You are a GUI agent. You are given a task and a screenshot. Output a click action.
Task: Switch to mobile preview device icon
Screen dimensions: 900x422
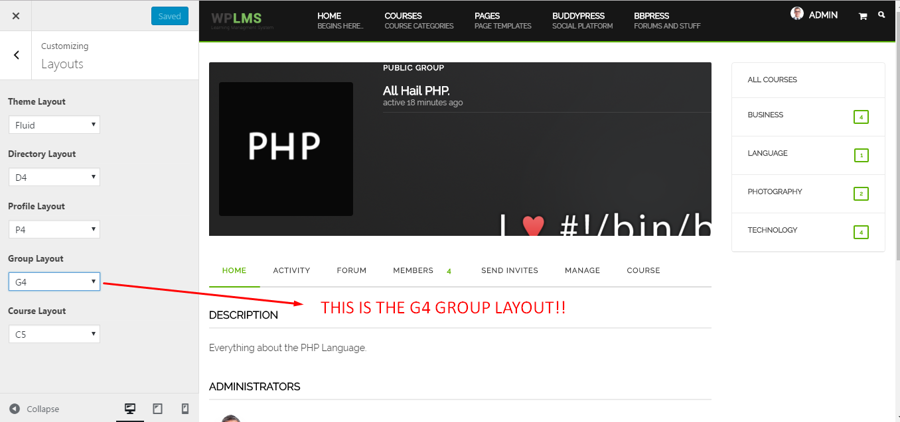pos(185,409)
